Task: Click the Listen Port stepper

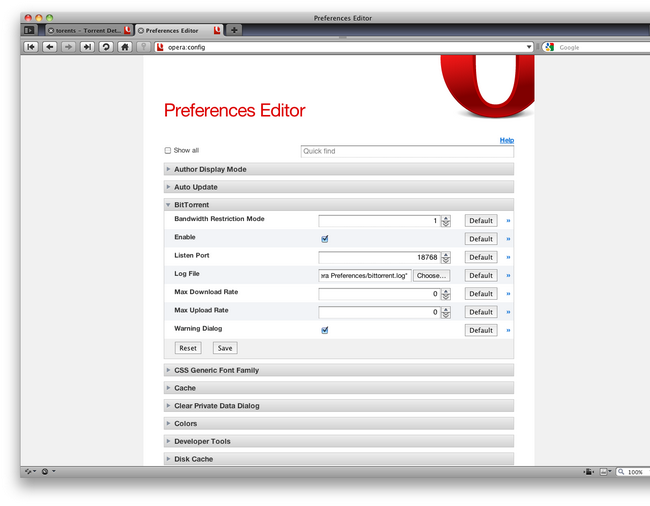Action: coord(446,258)
